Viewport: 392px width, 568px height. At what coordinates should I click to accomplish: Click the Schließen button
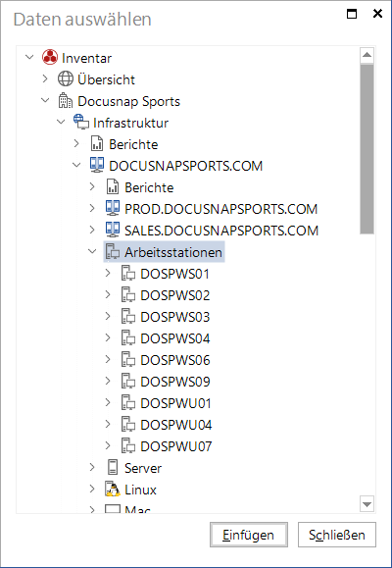click(x=337, y=535)
